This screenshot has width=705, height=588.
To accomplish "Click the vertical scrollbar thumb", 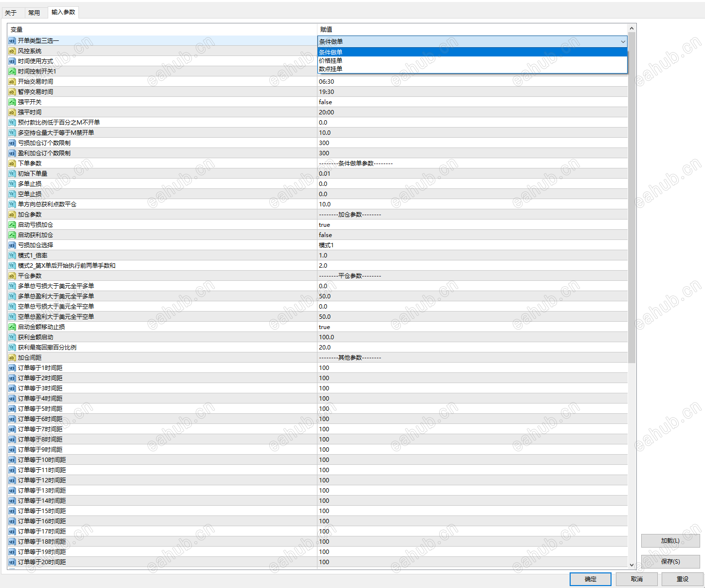I will click(631, 198).
